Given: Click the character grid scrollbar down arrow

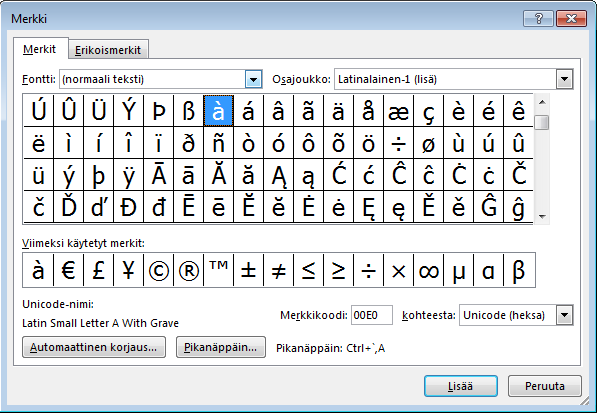Looking at the screenshot, I should point(543,217).
